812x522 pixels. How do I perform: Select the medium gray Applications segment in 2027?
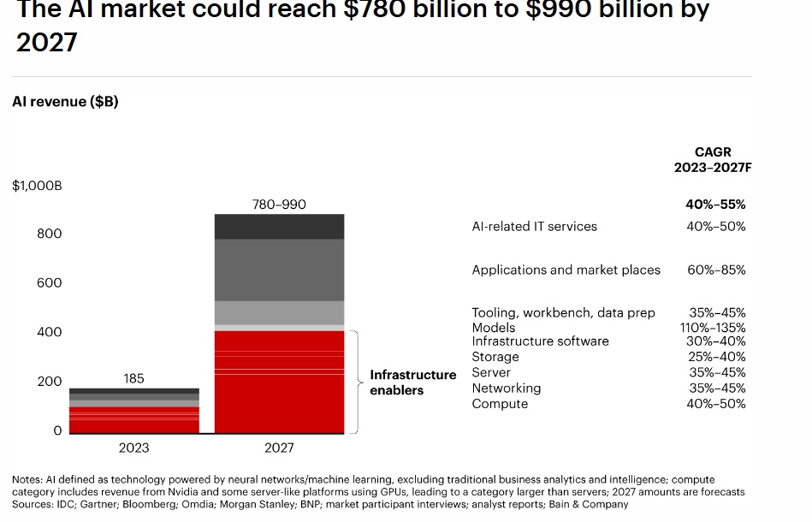coord(279,270)
